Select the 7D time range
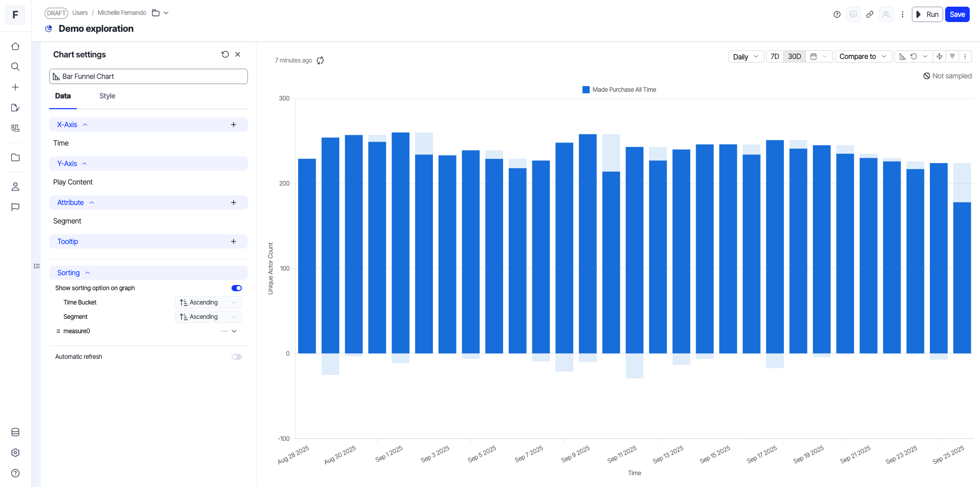 pyautogui.click(x=775, y=56)
